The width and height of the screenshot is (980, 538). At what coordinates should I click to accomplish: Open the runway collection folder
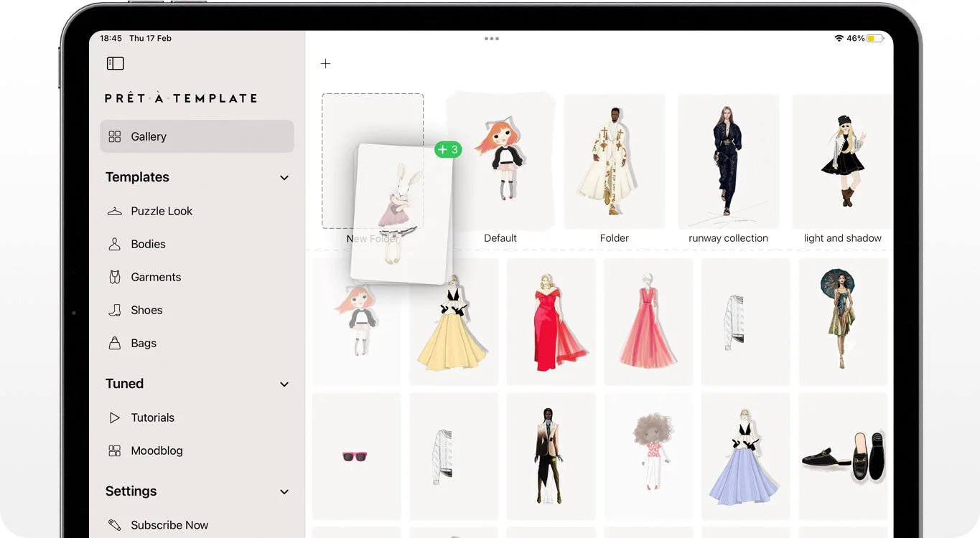coord(729,161)
